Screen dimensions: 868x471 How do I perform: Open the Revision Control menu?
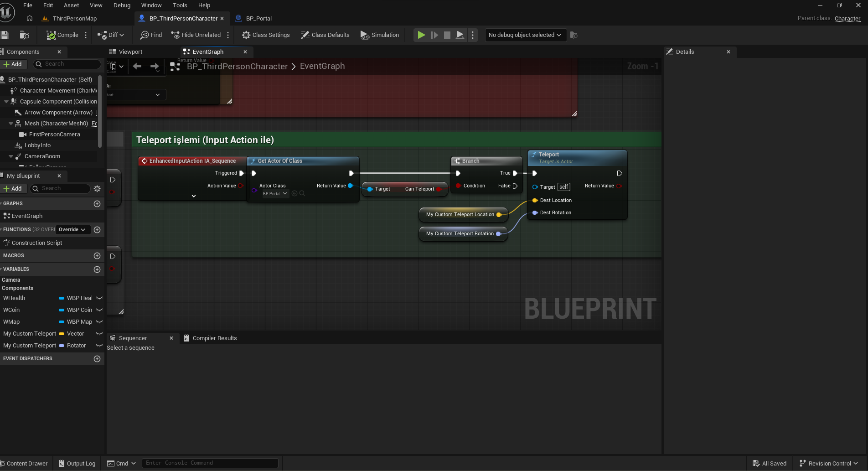(x=829, y=464)
